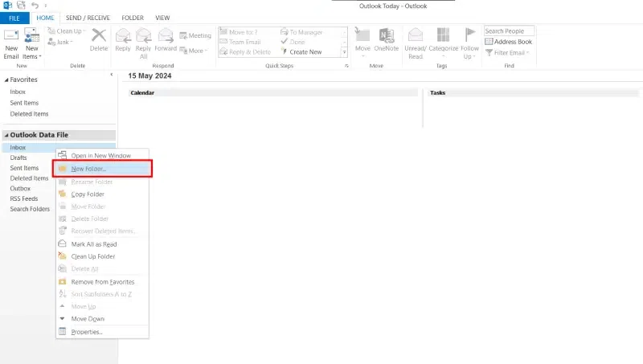Choose Remove from Favorites in context menu

[103, 282]
